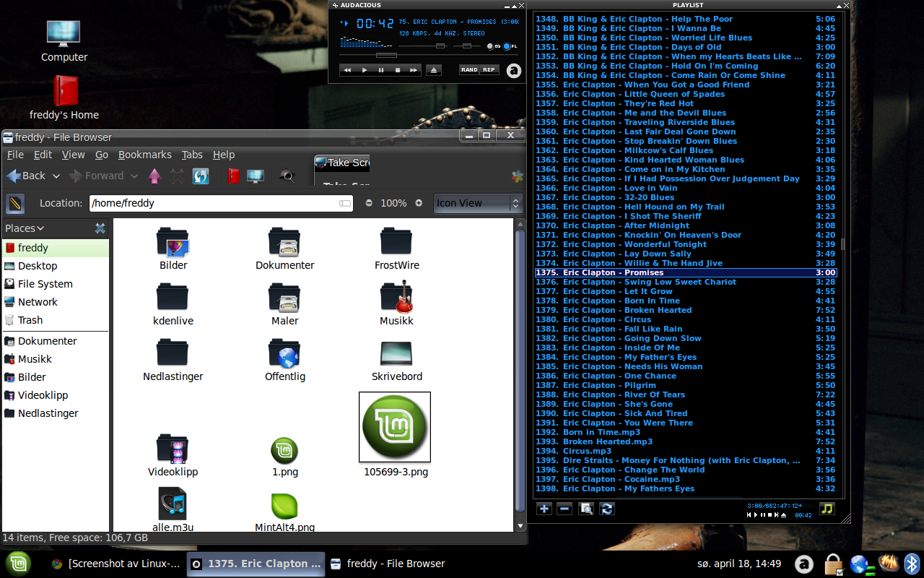
Task: Select playlist track 1376 Swing Low Sweet Chariot
Action: tap(686, 282)
